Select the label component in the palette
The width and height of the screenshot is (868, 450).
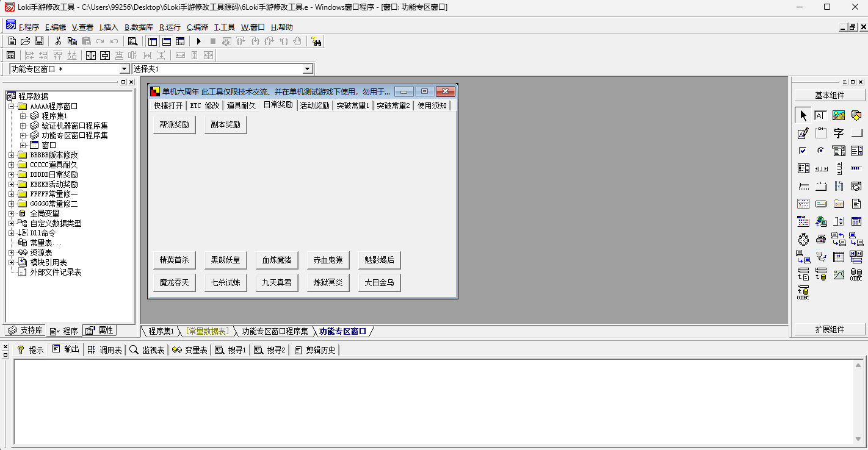(x=820, y=115)
